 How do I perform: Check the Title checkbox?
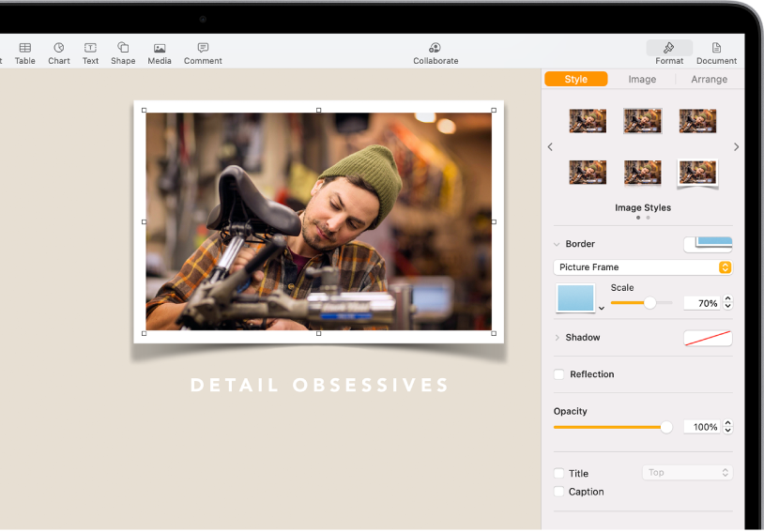559,474
